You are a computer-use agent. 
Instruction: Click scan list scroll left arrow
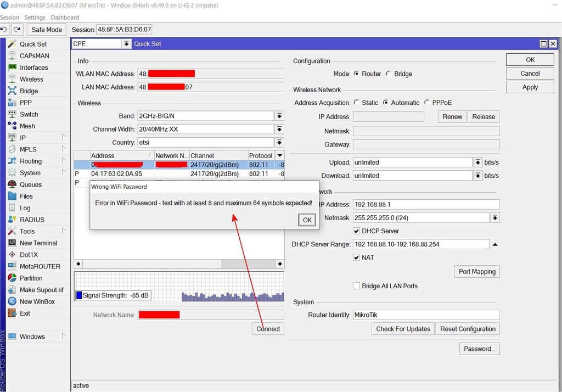pyautogui.click(x=78, y=264)
